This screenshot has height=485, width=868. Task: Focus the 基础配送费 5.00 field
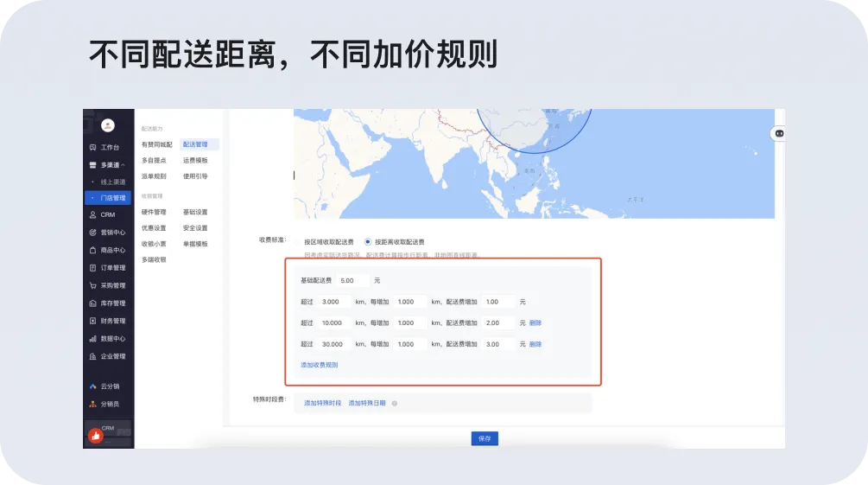352,280
